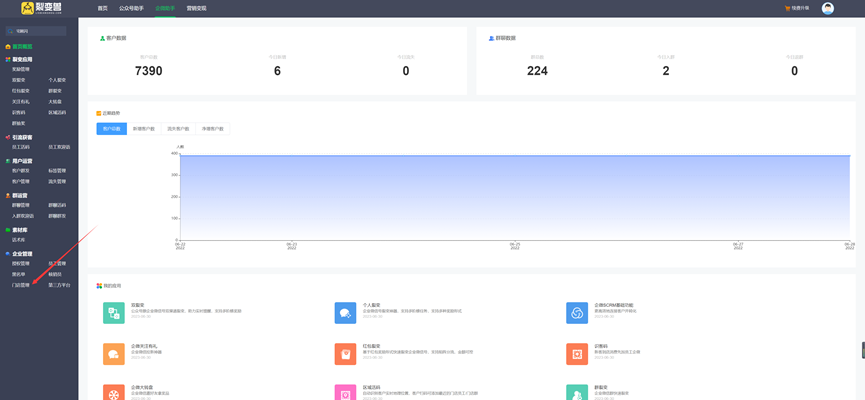The image size is (865, 400).
Task: Click the 裂变兽 logo in the header
Action: coord(41,8)
